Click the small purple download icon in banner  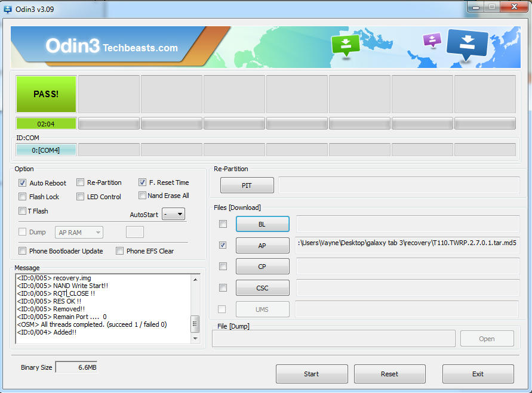[432, 40]
